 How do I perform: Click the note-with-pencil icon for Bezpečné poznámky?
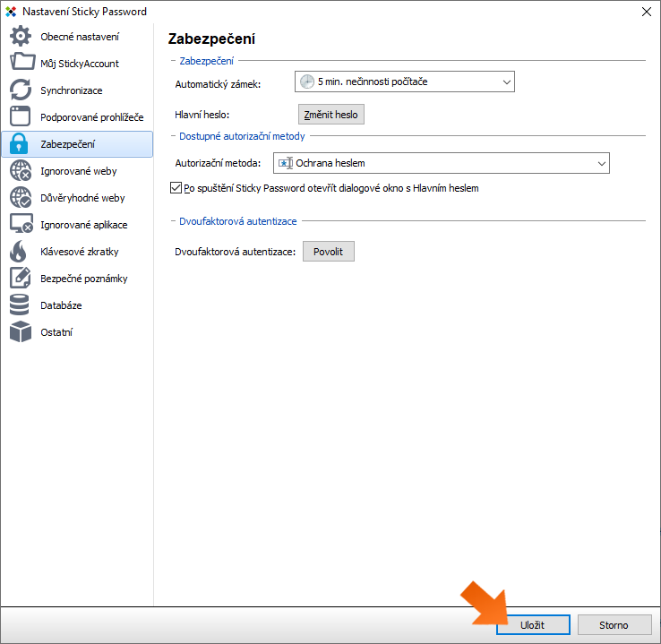(x=21, y=278)
